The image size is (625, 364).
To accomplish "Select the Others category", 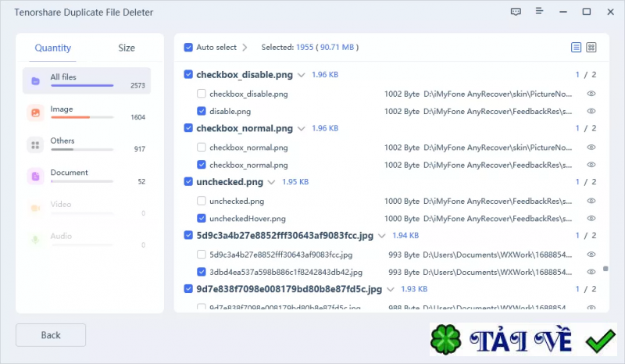I will (x=87, y=145).
